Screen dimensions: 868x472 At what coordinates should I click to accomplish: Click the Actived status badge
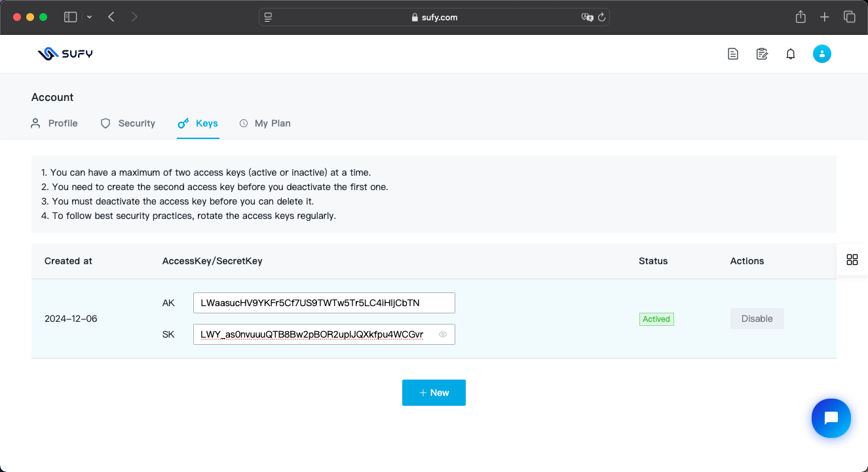pos(656,319)
